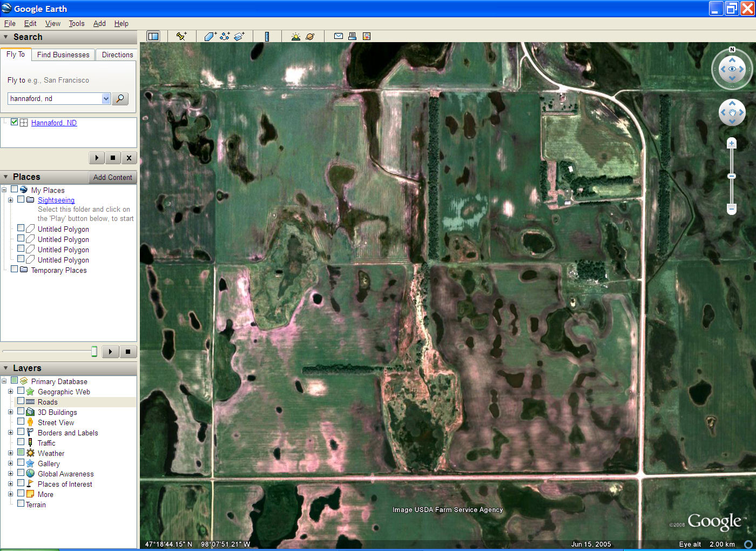The height and width of the screenshot is (551, 756).
Task: Play the search results tour
Action: click(97, 158)
